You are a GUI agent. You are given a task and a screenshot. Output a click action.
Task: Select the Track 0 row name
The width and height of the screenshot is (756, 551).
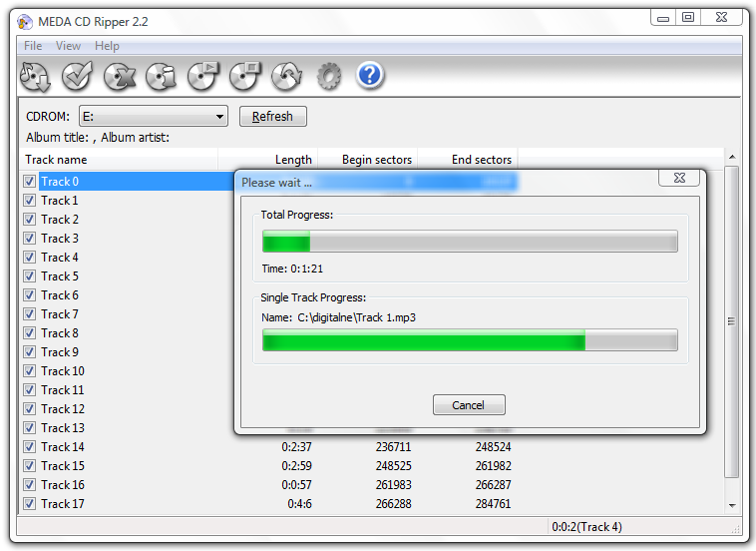point(60,182)
